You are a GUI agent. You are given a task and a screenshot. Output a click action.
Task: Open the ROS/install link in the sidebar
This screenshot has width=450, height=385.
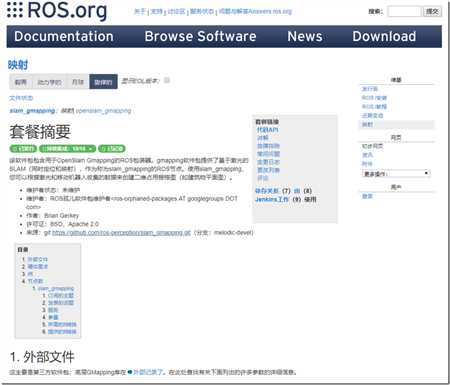374,98
